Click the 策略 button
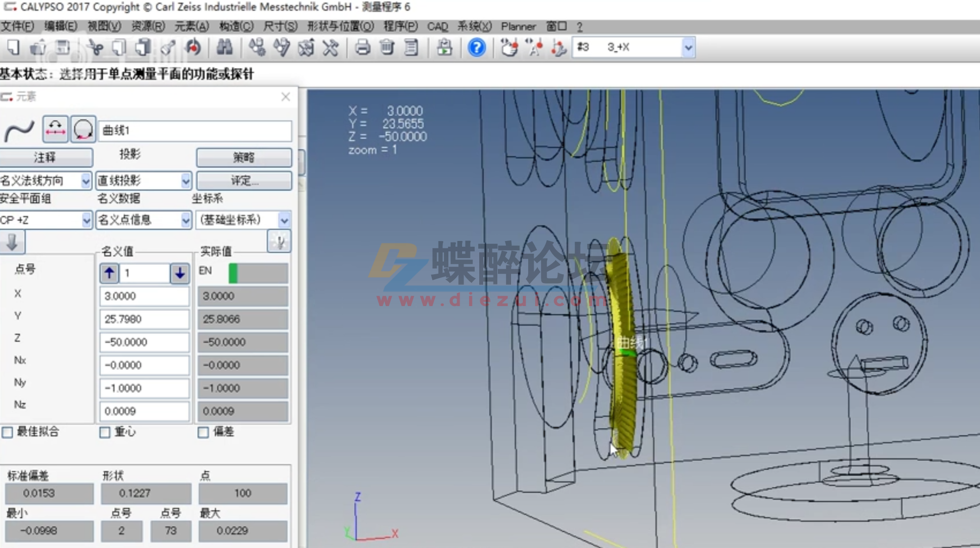Viewport: 980px width, 548px height. (244, 157)
